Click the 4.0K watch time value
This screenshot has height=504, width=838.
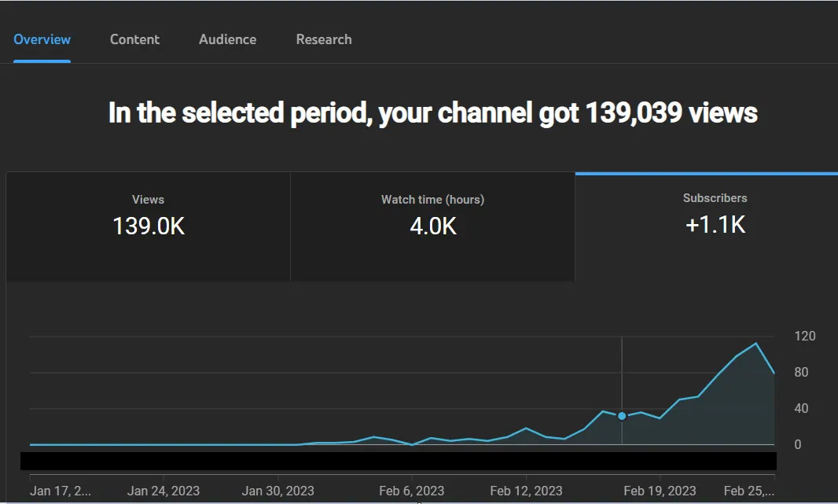point(433,226)
